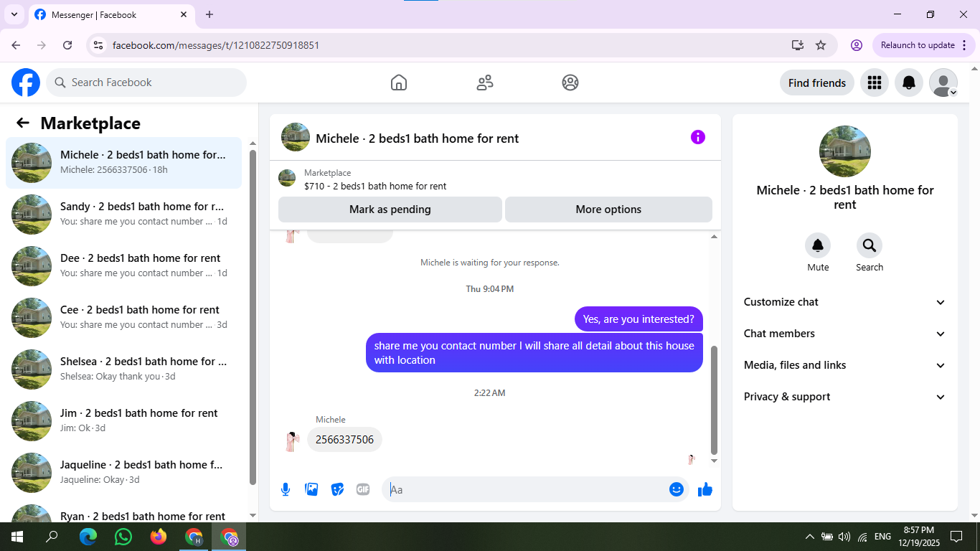Open the notifications bell icon

[x=909, y=83]
